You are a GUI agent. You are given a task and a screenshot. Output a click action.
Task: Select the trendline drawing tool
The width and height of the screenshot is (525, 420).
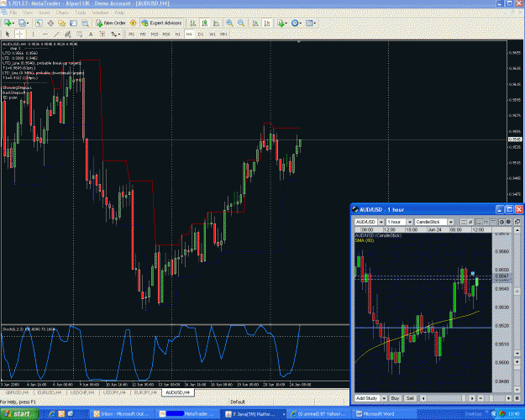point(56,34)
